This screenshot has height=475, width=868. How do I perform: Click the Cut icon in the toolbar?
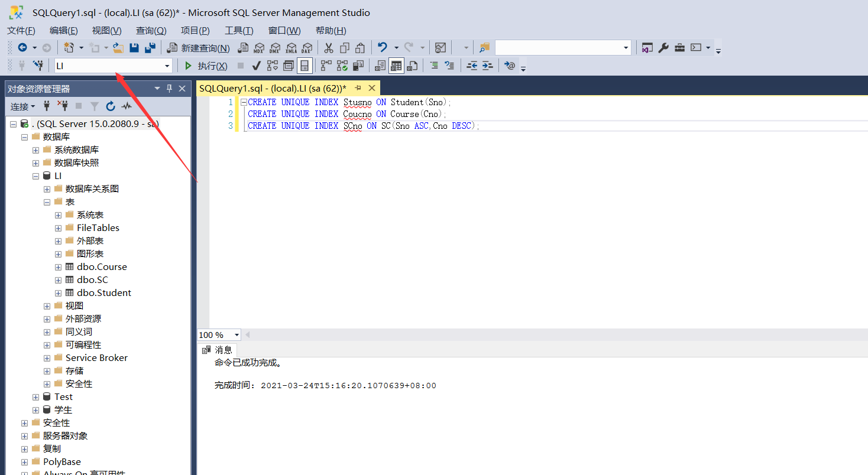(x=329, y=48)
